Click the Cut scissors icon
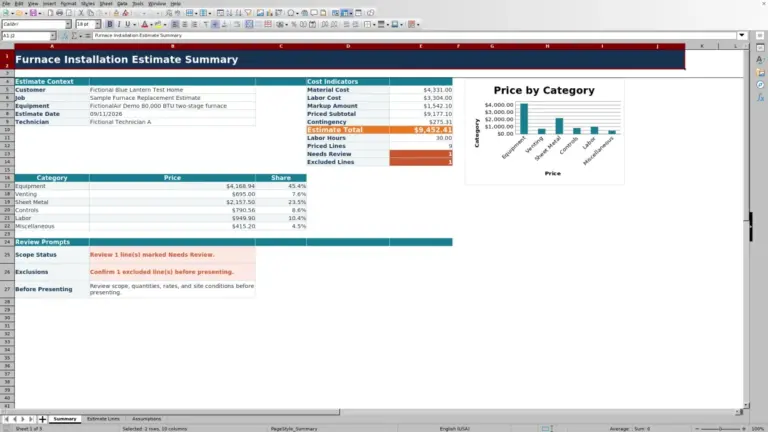Viewport: 768px width, 432px height. point(81,13)
